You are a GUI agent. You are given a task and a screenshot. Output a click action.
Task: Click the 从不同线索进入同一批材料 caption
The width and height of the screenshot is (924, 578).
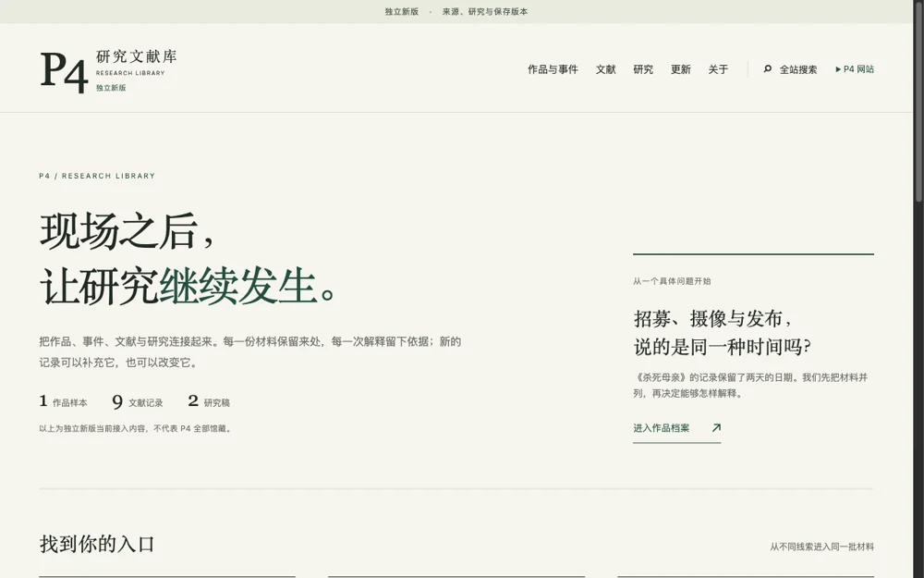[x=821, y=547]
